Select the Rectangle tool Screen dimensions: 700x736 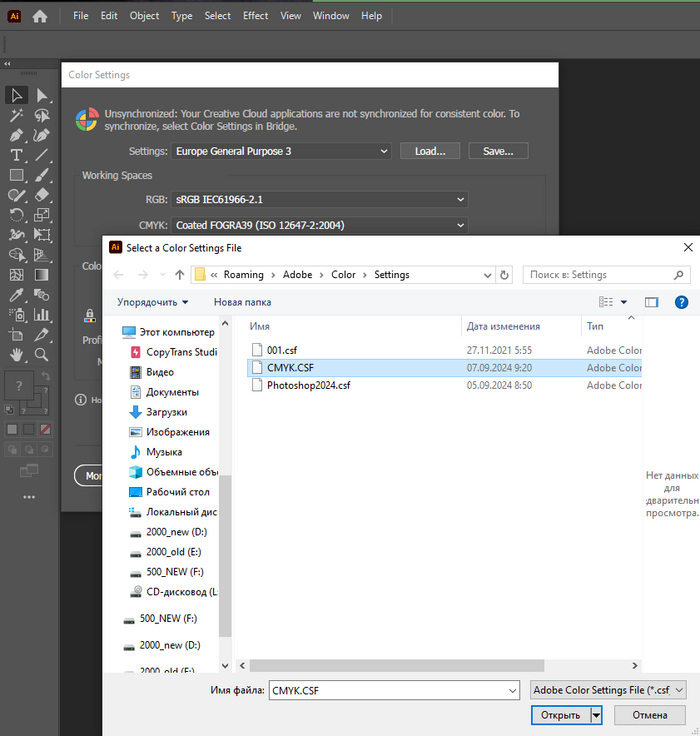[16, 175]
